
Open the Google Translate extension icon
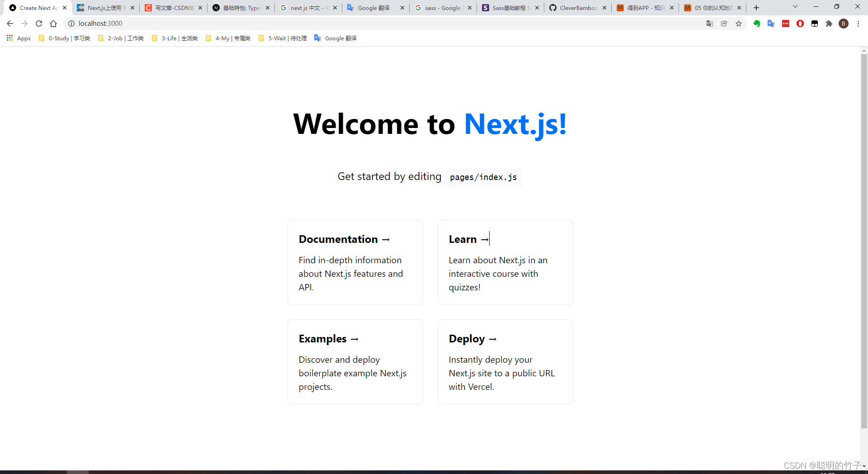coord(771,24)
